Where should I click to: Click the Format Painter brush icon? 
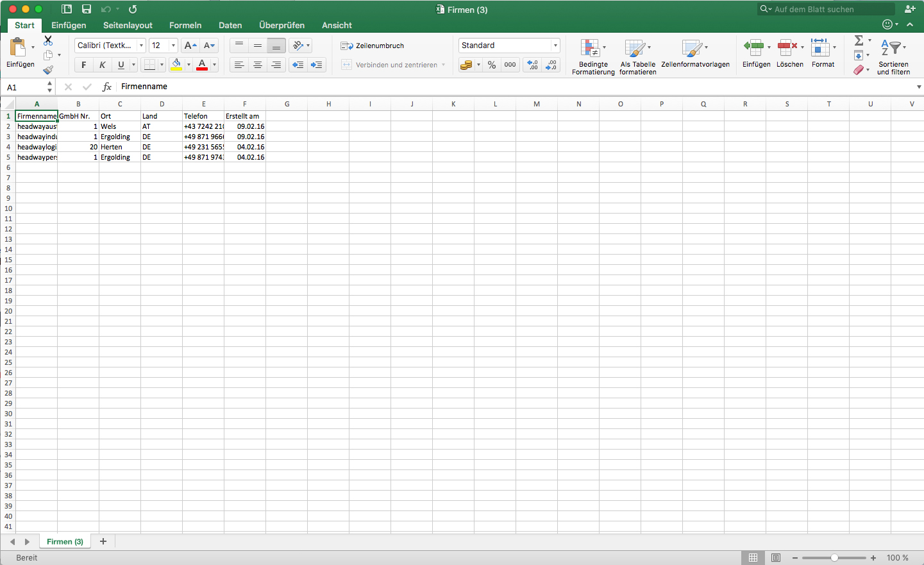coord(48,70)
